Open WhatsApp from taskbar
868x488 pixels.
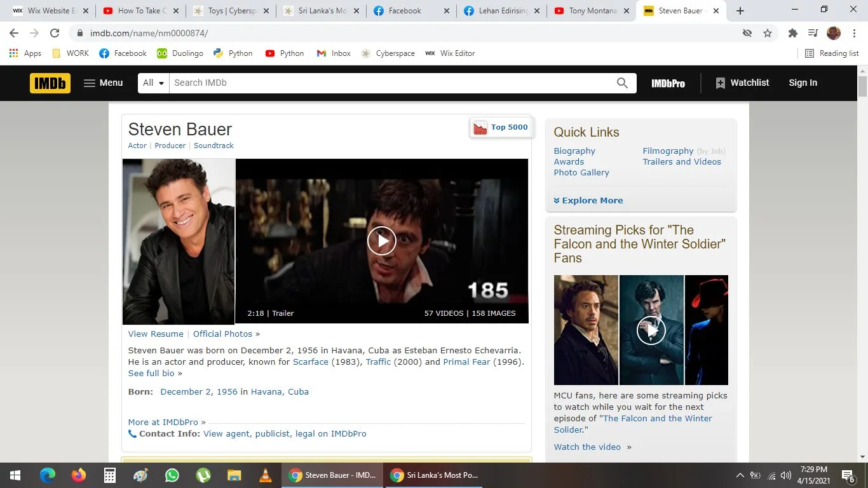click(x=172, y=475)
